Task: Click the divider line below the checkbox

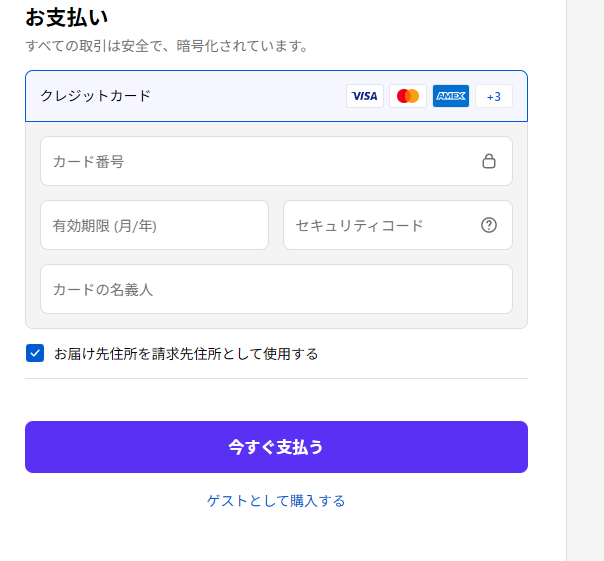Action: 276,379
